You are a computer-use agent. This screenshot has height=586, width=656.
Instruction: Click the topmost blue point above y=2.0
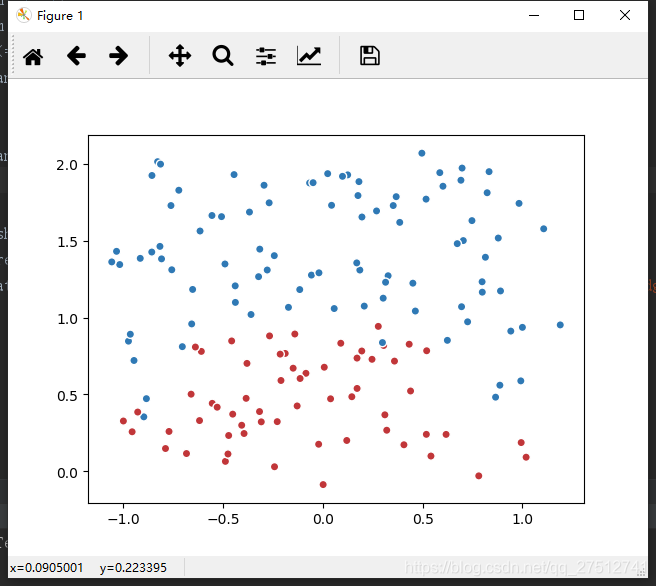click(422, 153)
